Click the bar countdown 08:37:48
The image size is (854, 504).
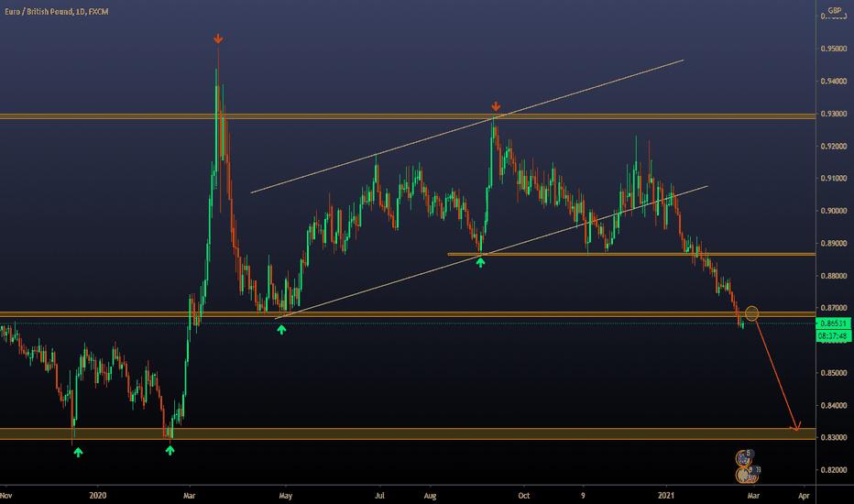coord(834,335)
